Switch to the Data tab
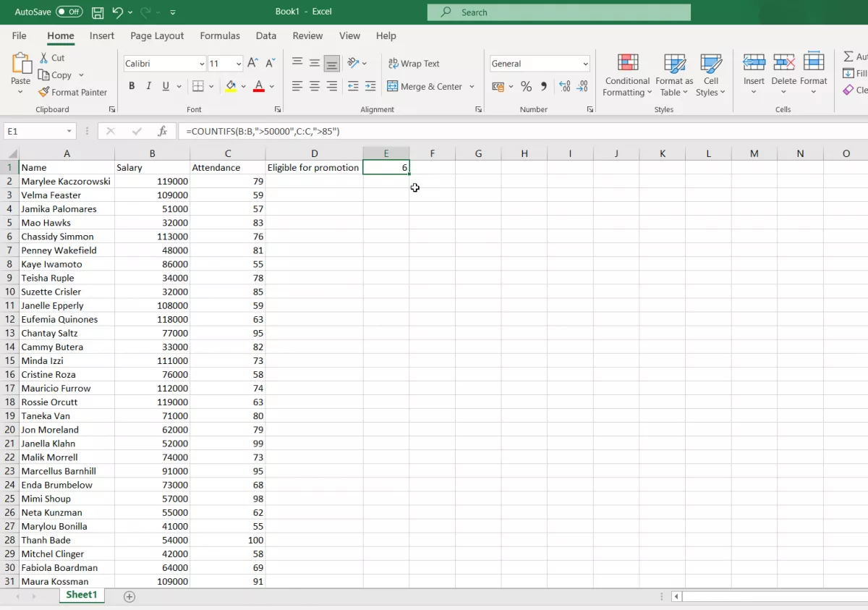 266,35
